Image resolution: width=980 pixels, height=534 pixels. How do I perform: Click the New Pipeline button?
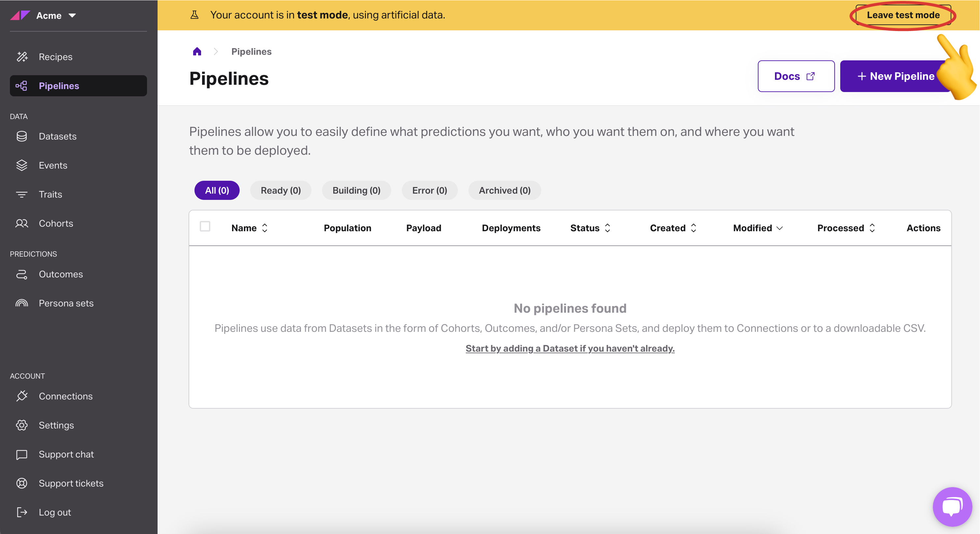(895, 76)
